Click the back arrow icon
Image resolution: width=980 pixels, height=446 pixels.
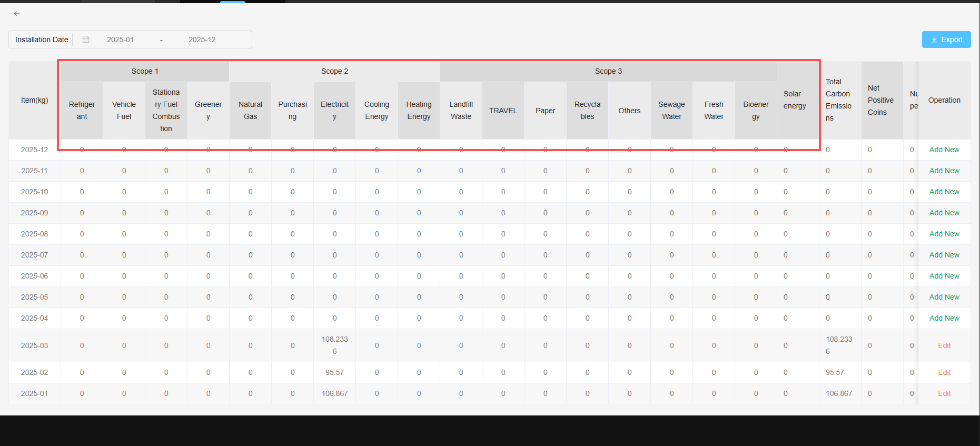click(17, 14)
